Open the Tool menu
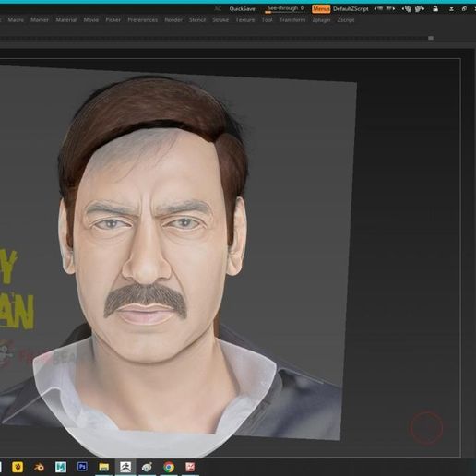Screen dimensions: 476x476 click(267, 20)
